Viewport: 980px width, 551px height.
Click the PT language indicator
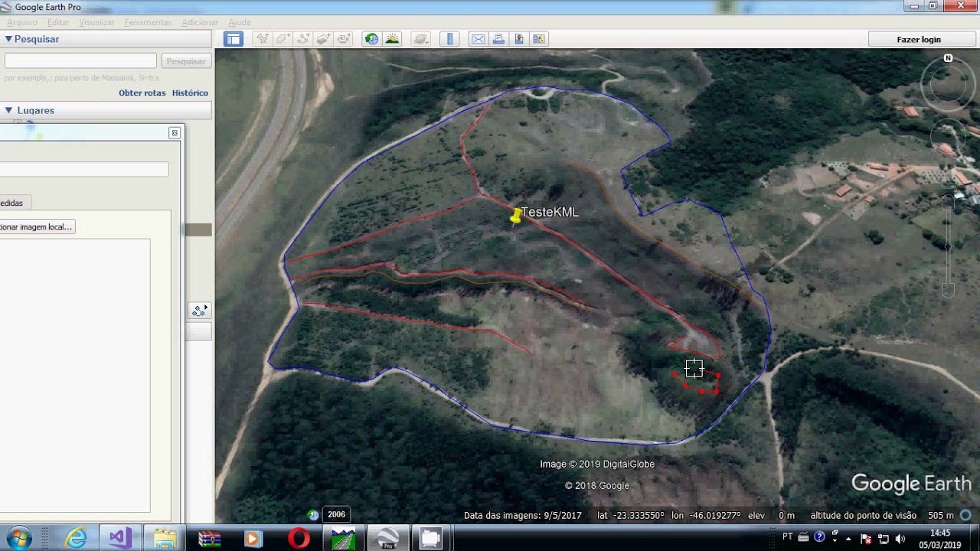[x=788, y=537]
